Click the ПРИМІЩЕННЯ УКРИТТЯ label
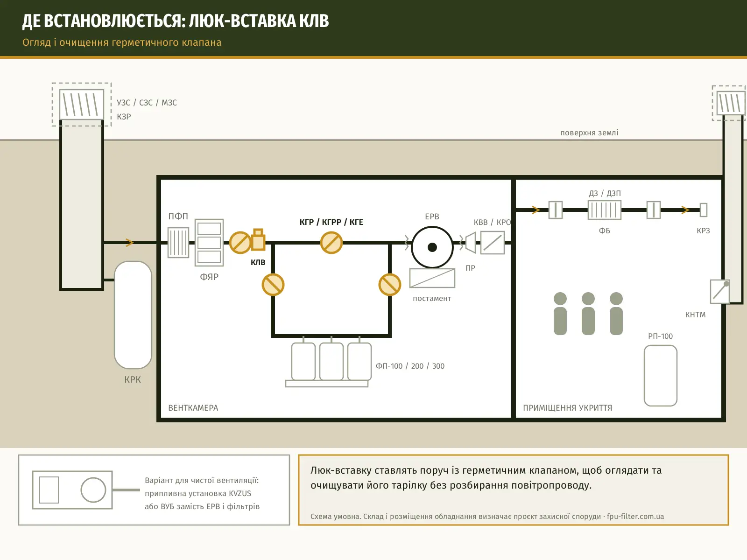Viewport: 747px width, 560px height. (x=568, y=408)
